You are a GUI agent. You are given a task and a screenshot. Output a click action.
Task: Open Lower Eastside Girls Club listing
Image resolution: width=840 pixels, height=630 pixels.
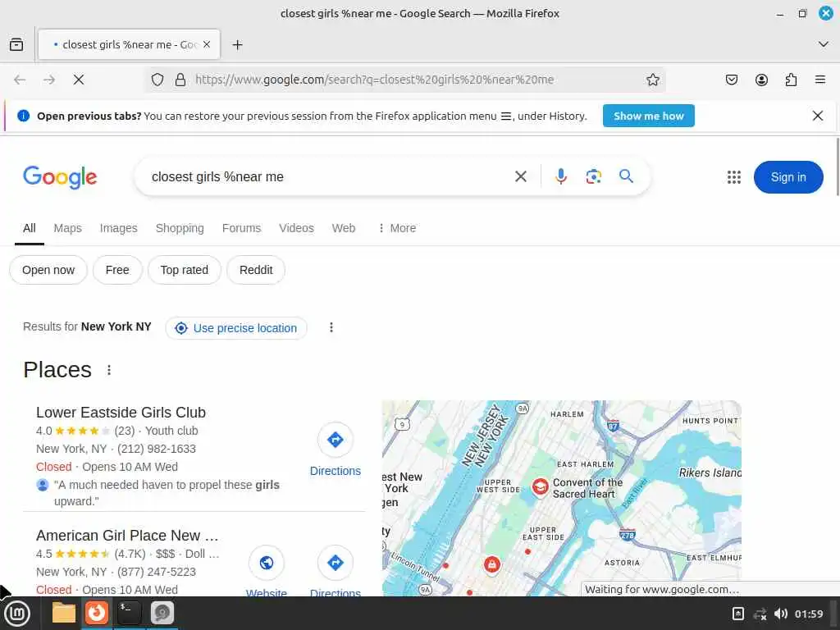pos(121,413)
